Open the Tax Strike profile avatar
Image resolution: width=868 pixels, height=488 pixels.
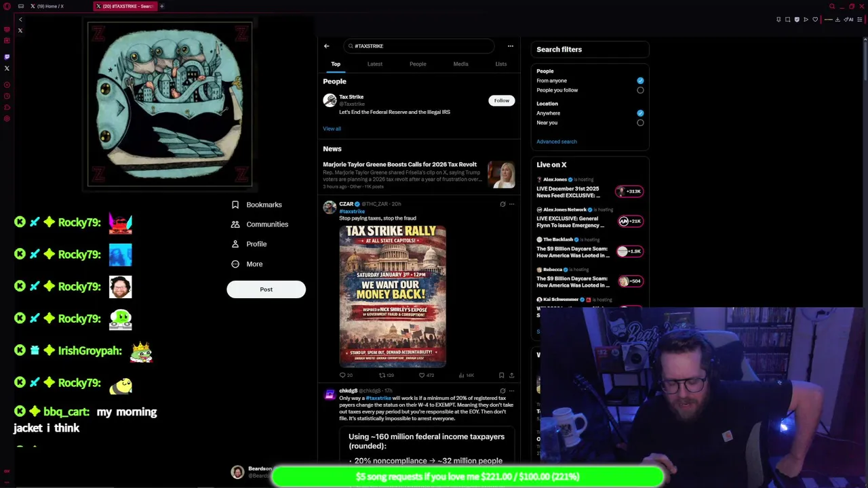330,100
